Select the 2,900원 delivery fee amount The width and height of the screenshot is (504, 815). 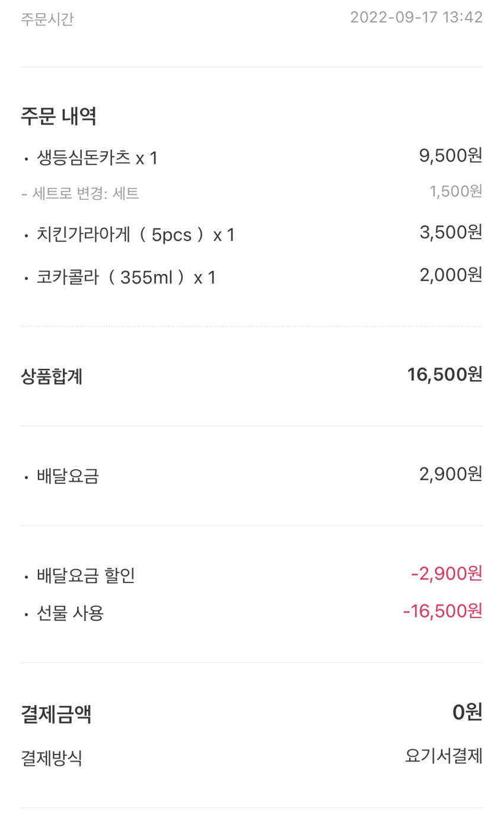pos(451,474)
